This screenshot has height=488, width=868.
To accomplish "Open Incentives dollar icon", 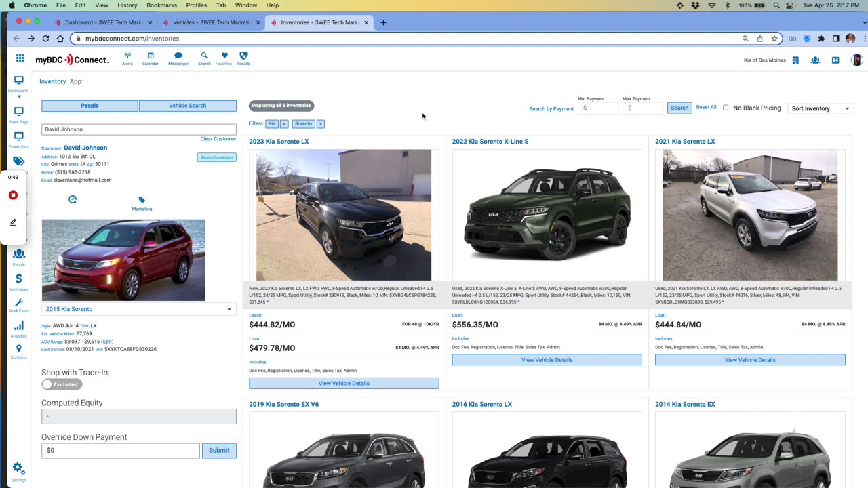I will (x=18, y=282).
